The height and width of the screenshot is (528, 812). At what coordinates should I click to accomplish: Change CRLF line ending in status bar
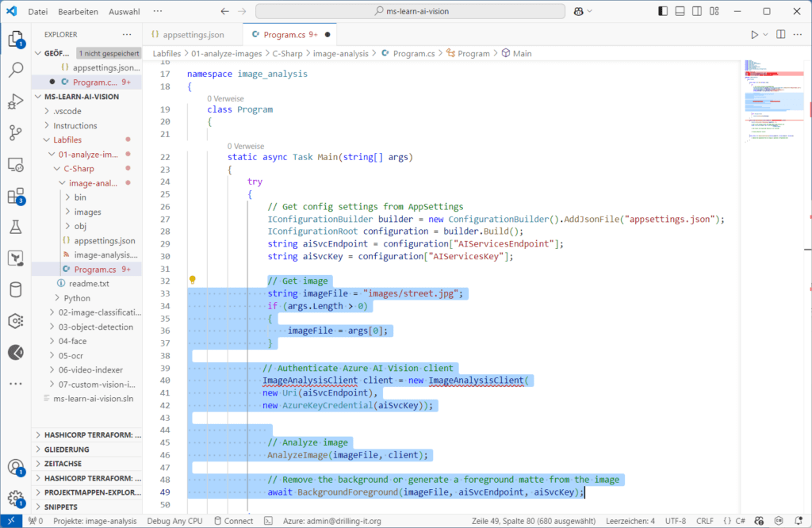pyautogui.click(x=705, y=521)
